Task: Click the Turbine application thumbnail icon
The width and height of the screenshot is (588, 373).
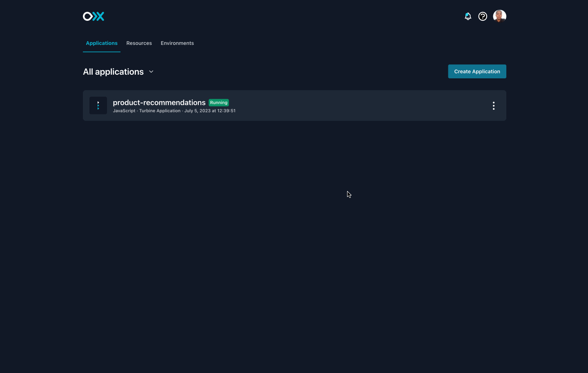Action: click(98, 105)
